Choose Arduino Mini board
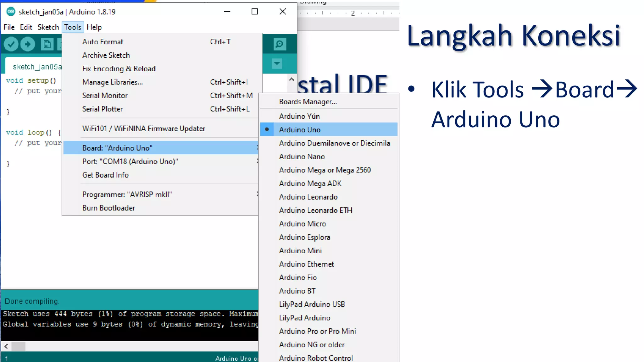This screenshot has height=362, width=644. 329,251
